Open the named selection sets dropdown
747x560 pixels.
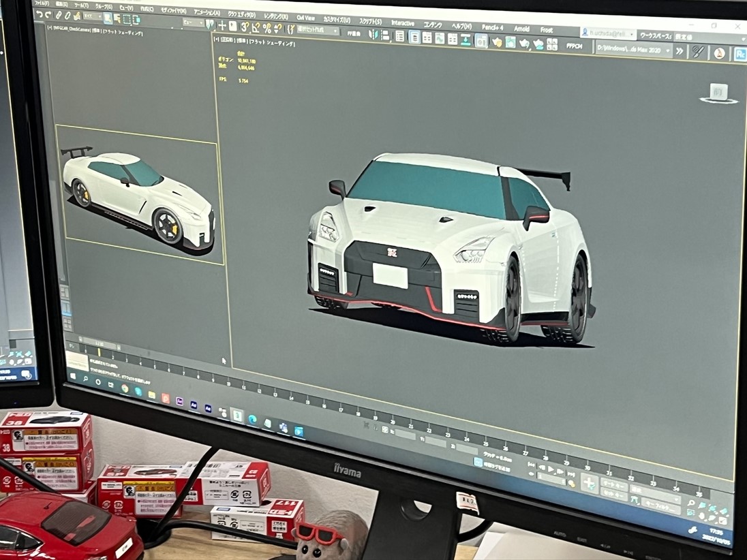tap(317, 31)
